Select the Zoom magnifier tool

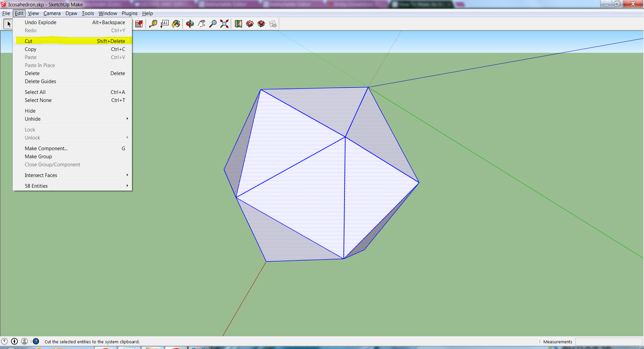coord(213,24)
